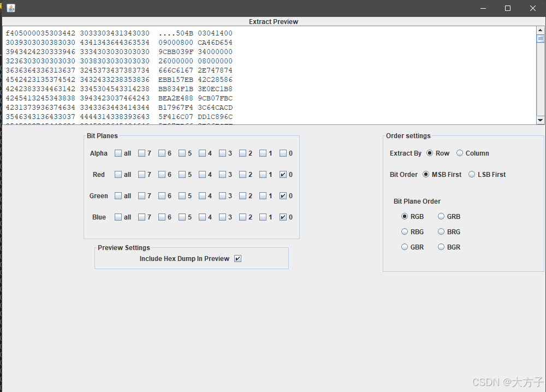Select Extract By Row option

pyautogui.click(x=430, y=153)
